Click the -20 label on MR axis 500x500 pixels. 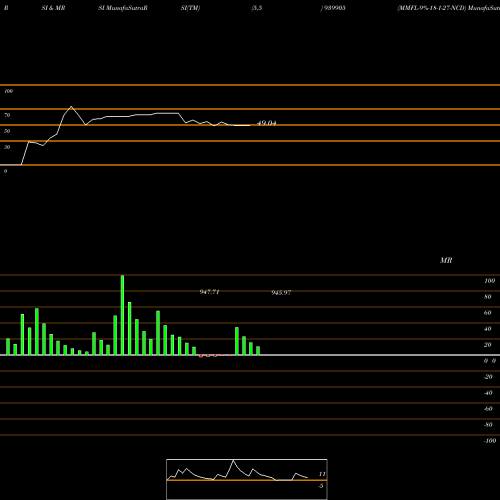point(488,377)
